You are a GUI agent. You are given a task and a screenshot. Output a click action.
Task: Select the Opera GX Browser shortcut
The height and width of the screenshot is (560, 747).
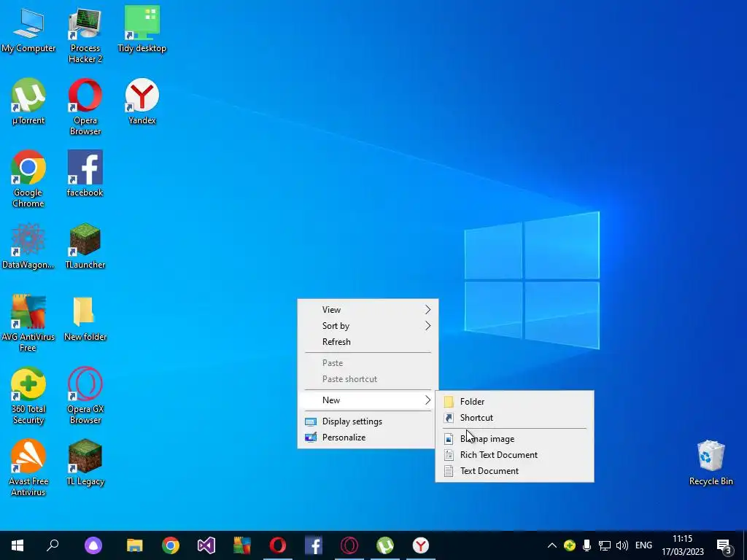[x=85, y=396]
